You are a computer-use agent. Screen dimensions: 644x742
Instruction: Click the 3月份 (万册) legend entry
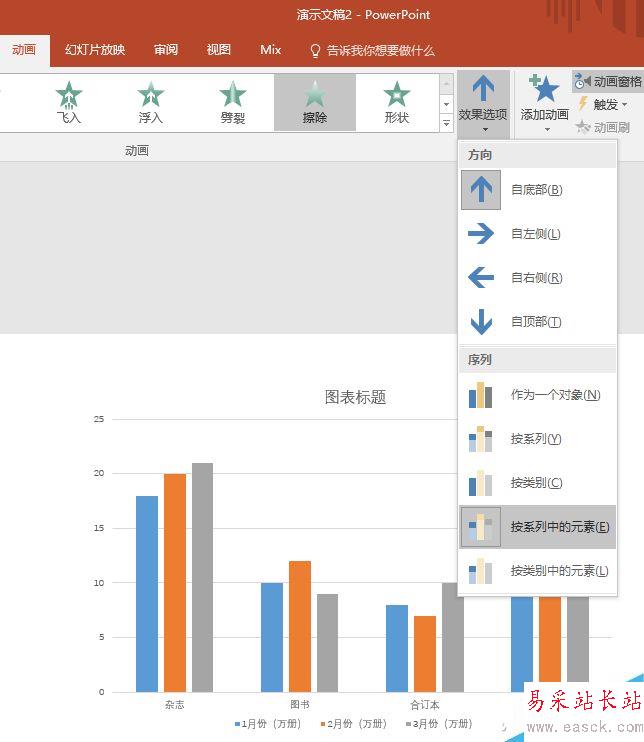click(x=439, y=724)
